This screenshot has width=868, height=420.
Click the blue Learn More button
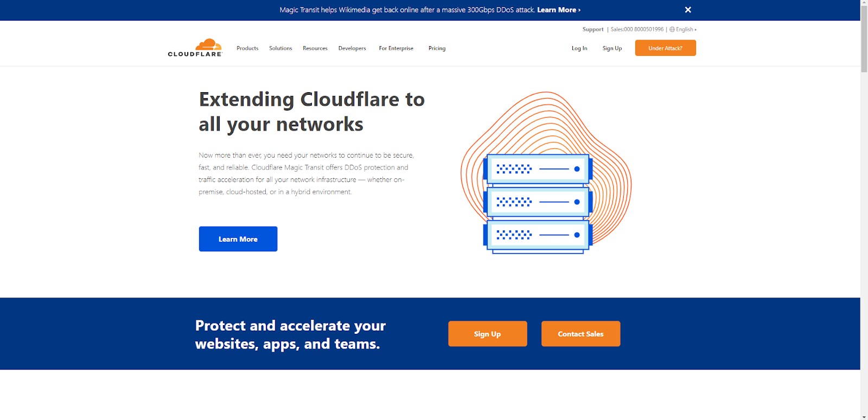pos(238,239)
